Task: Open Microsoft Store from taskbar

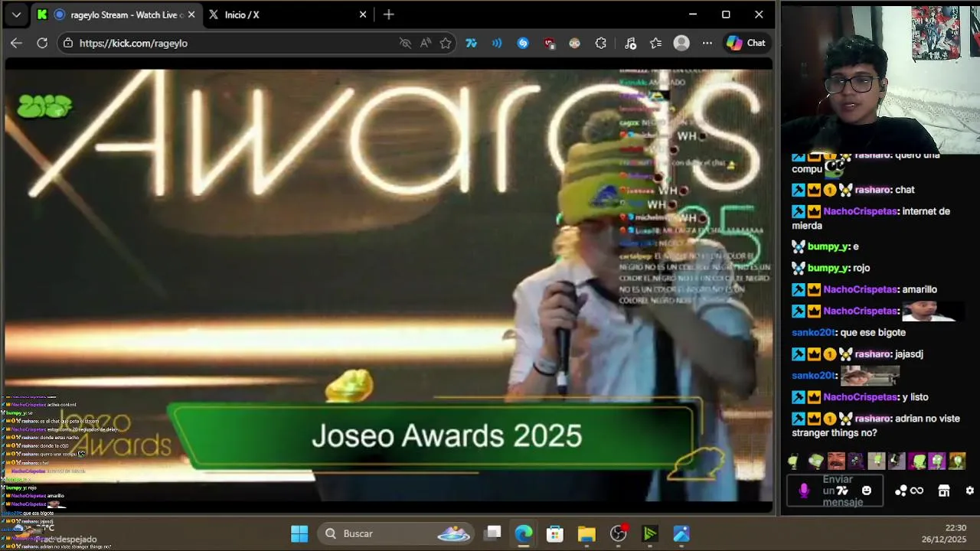Action: click(555, 533)
